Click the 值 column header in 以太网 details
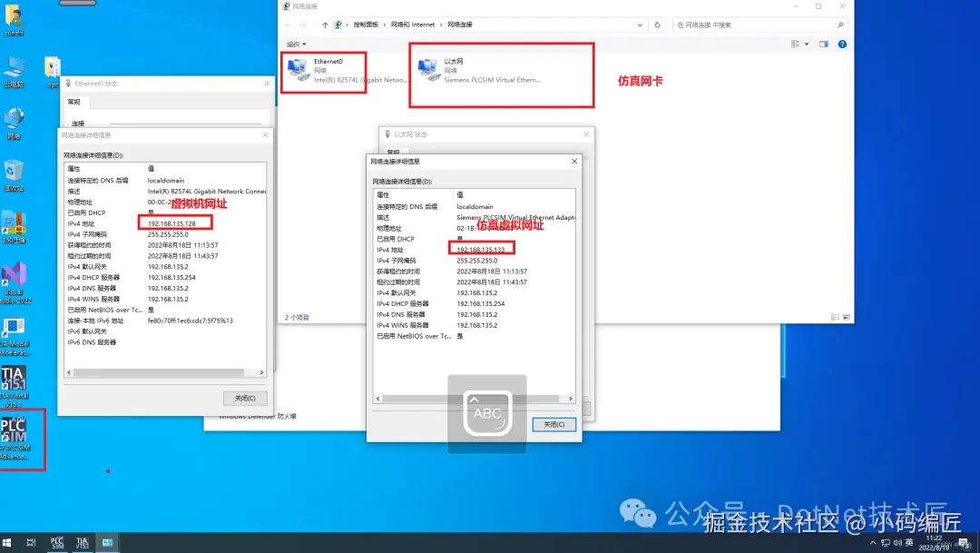This screenshot has width=980, height=553. click(460, 195)
